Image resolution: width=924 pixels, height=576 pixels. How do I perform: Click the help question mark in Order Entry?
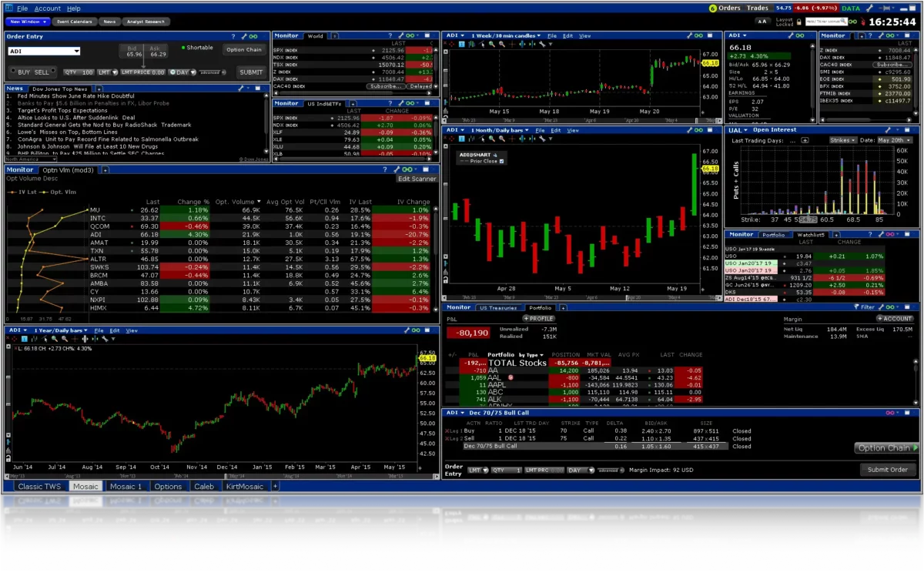click(233, 36)
